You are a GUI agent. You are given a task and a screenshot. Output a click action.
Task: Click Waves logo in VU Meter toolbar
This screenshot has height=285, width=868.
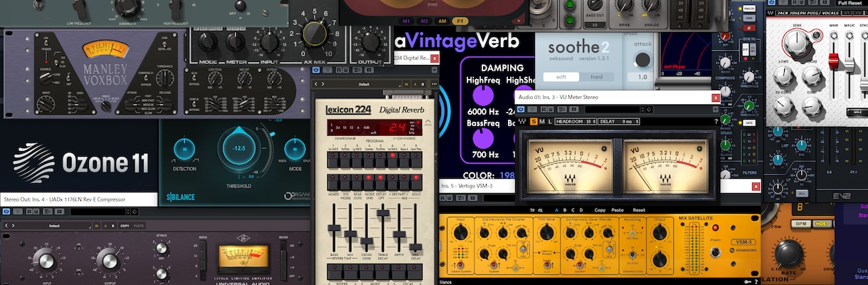(x=522, y=121)
